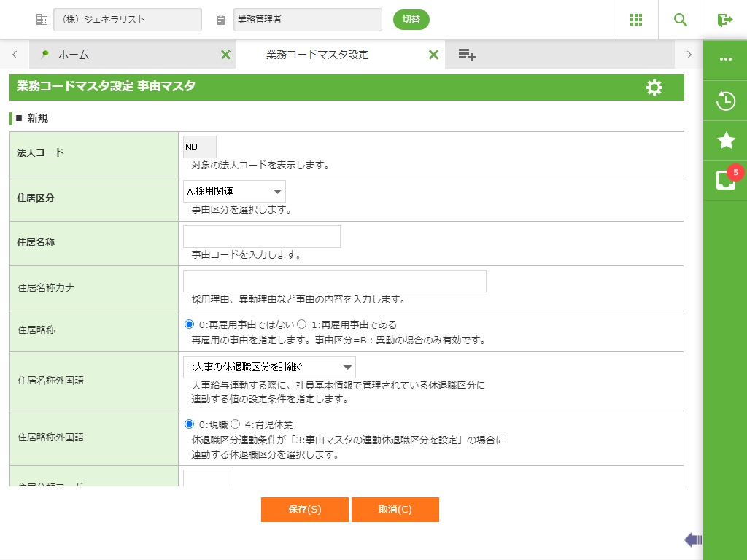Open the three-dots more menu in sidebar

(x=726, y=59)
